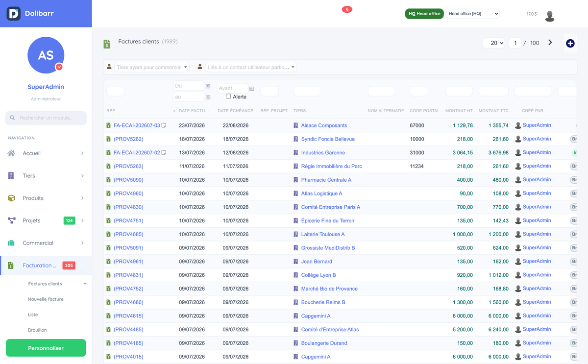
Task: Click invoice icon beside (PROV4960)
Action: point(108,194)
